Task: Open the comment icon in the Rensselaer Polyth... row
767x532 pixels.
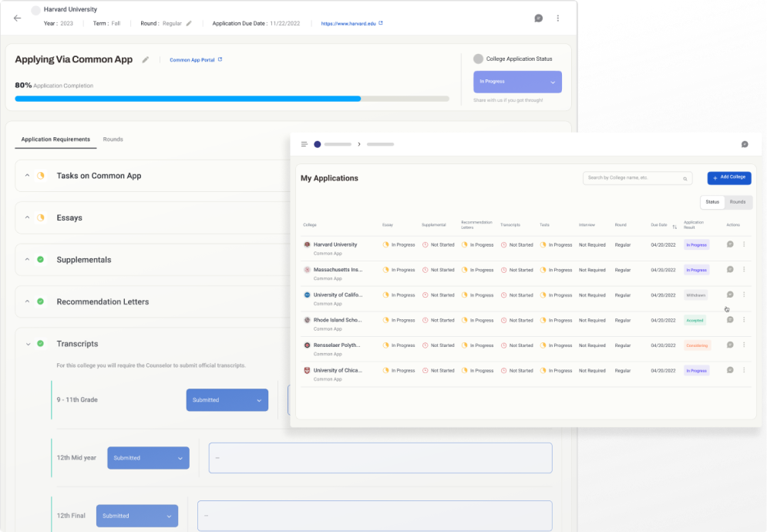Action: [730, 345]
